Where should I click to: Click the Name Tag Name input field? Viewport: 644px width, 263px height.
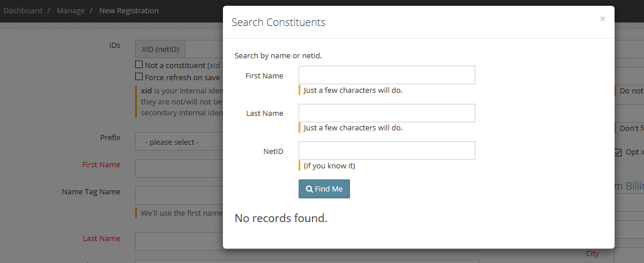click(x=179, y=196)
